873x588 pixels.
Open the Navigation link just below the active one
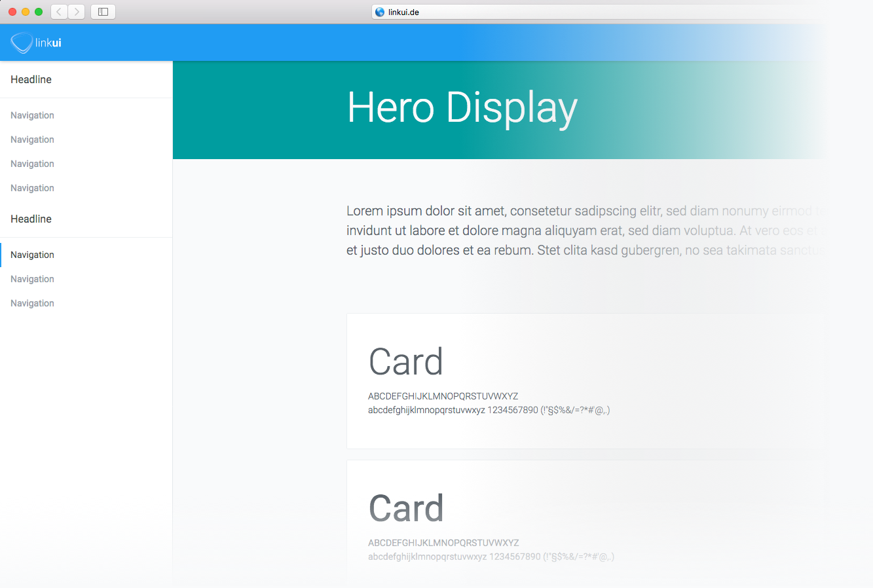click(32, 279)
